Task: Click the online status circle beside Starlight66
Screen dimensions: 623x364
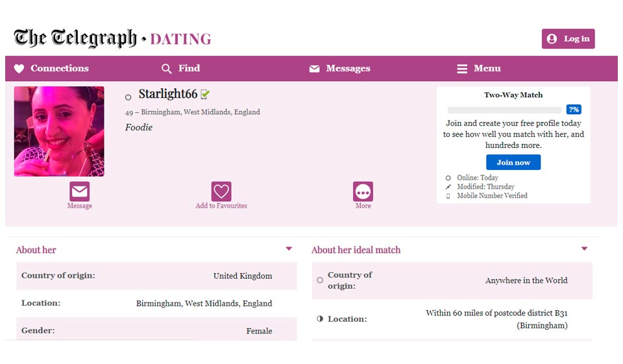Action: point(128,97)
